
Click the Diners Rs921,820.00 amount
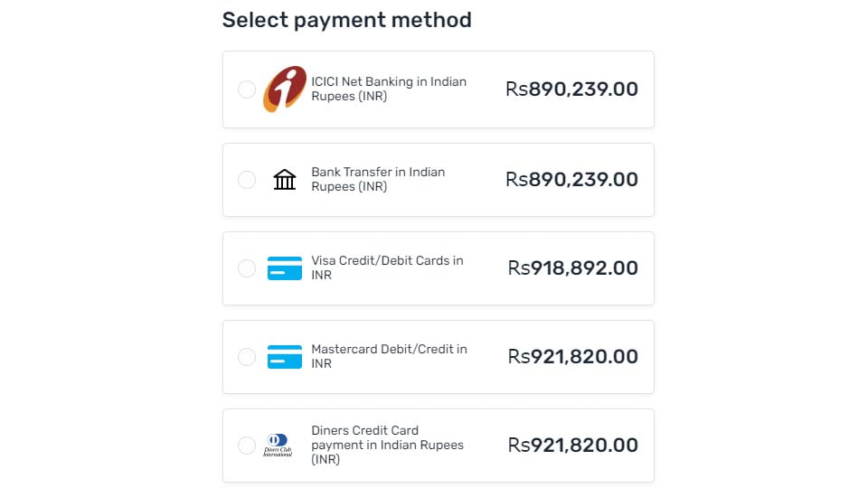pyautogui.click(x=573, y=446)
